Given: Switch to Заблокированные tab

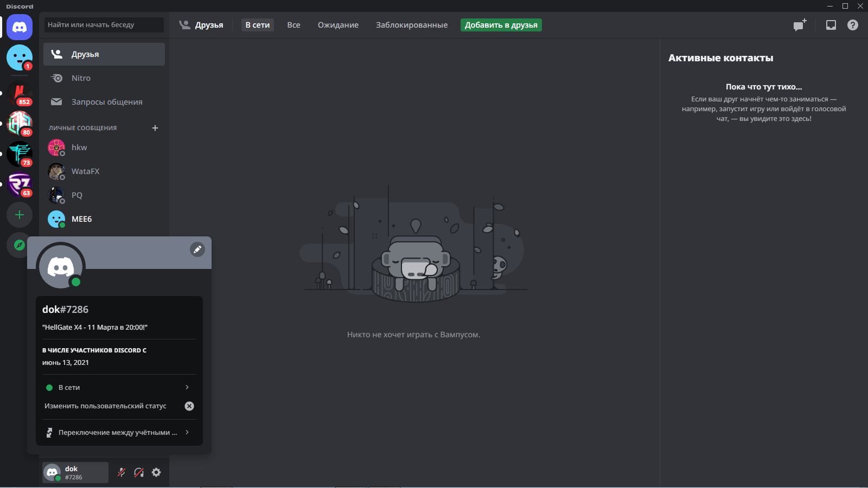Looking at the screenshot, I should pyautogui.click(x=412, y=25).
